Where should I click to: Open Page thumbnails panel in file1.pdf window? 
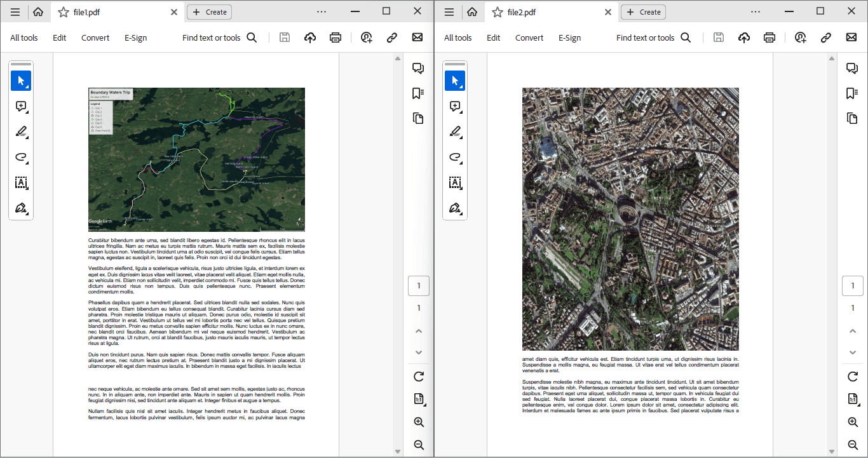point(418,118)
